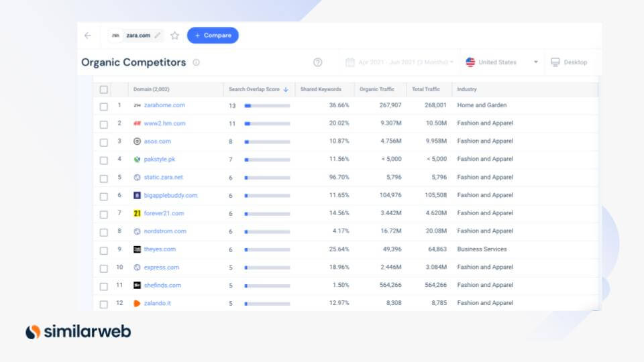Screen dimensions: 644x362
Task: Check the box for www2.hm.com row
Action: [x=103, y=125]
